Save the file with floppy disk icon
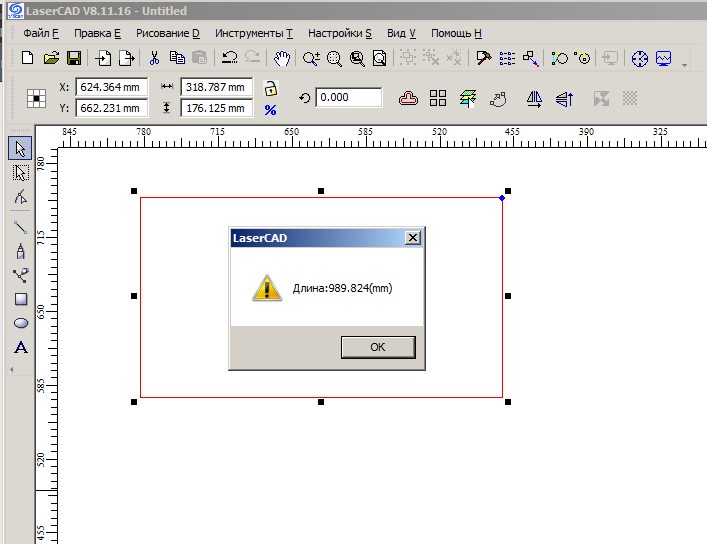Screen dimensions: 707x544 [74, 58]
